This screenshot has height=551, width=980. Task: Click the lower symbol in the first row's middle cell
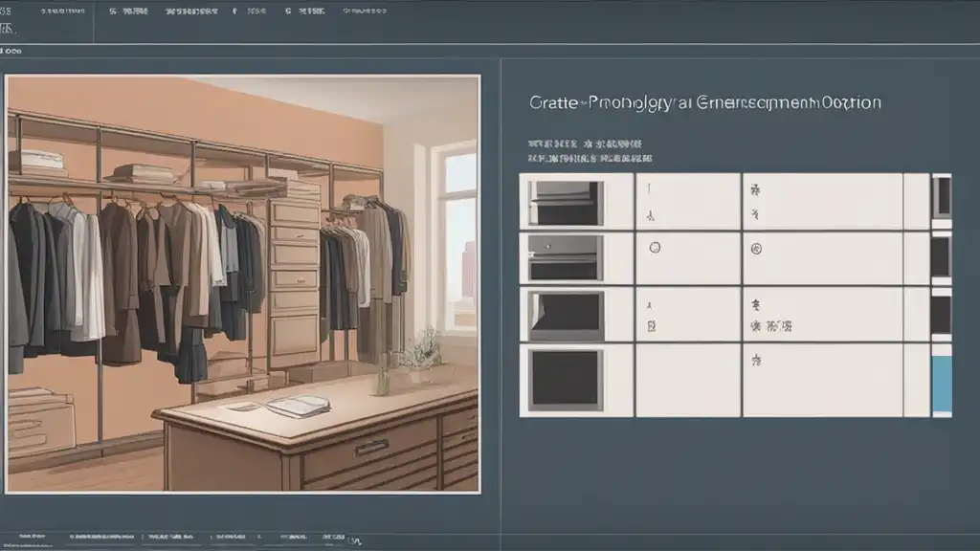(650, 214)
